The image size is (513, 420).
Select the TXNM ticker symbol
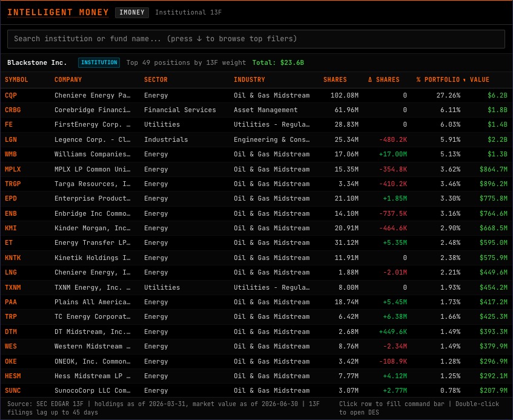(x=13, y=287)
